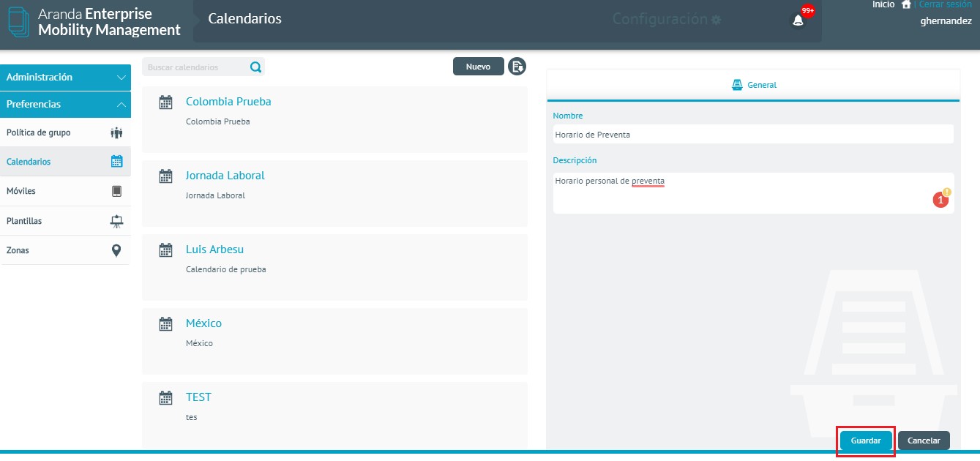Viewport: 980px width, 461px height.
Task: Open Política de grupo menu item
Action: [66, 132]
